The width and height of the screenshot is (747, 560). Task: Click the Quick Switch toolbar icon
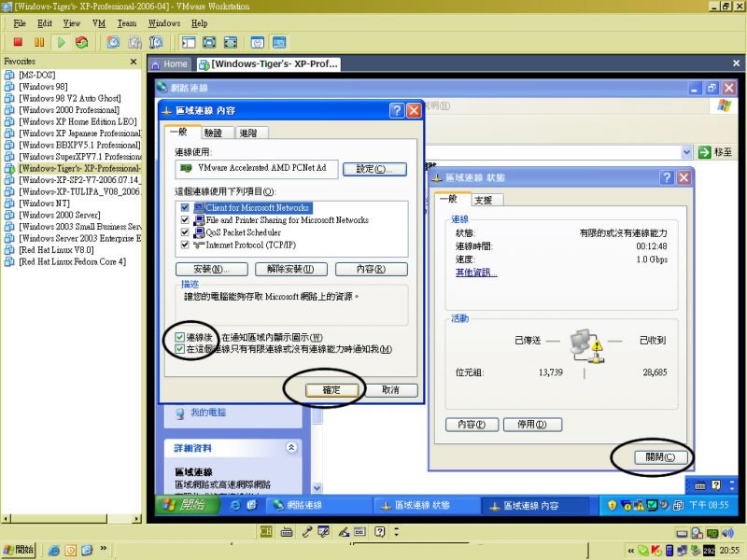coord(231,42)
